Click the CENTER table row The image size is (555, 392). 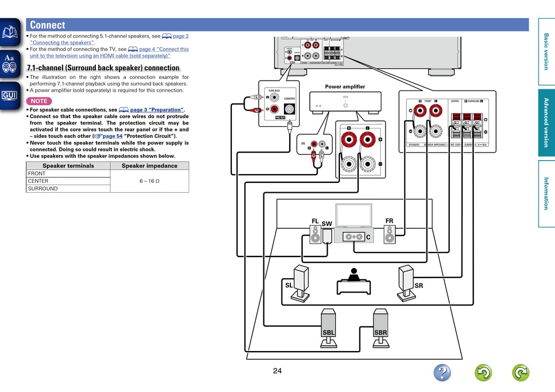coord(68,181)
